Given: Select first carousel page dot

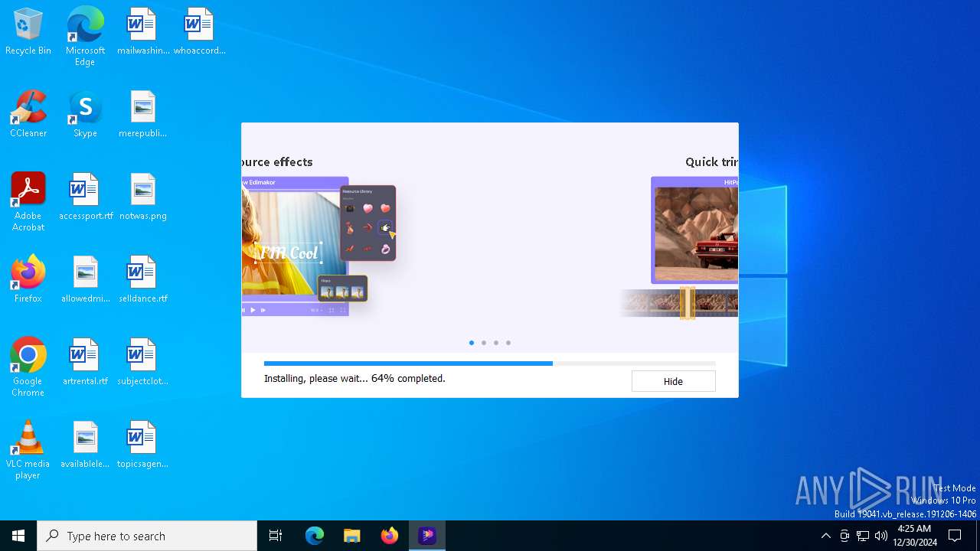Looking at the screenshot, I should 472,343.
